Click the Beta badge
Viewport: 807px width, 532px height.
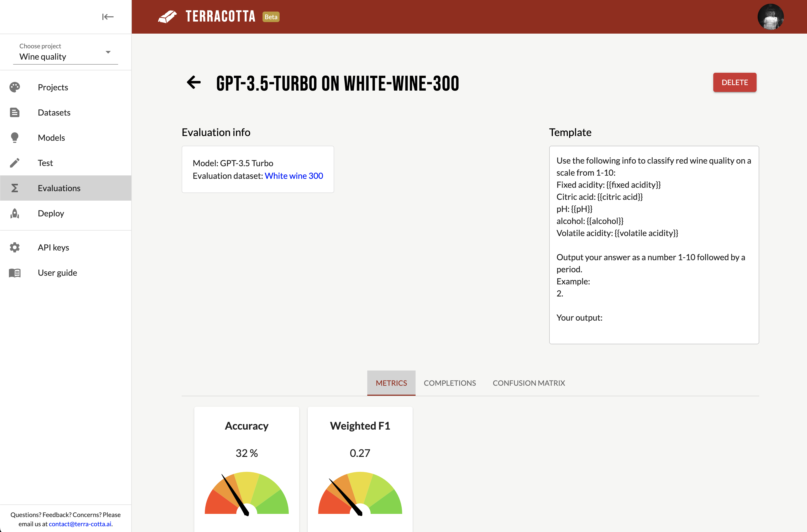pyautogui.click(x=271, y=17)
